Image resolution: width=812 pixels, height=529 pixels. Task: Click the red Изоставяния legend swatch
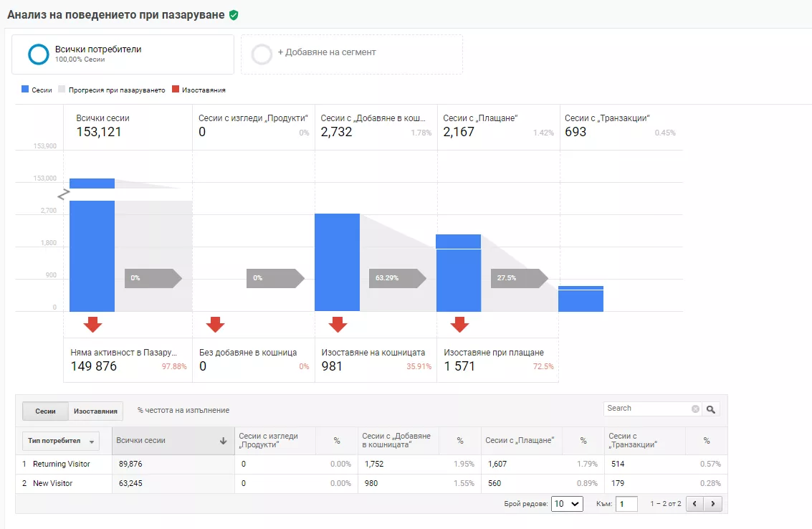(176, 89)
